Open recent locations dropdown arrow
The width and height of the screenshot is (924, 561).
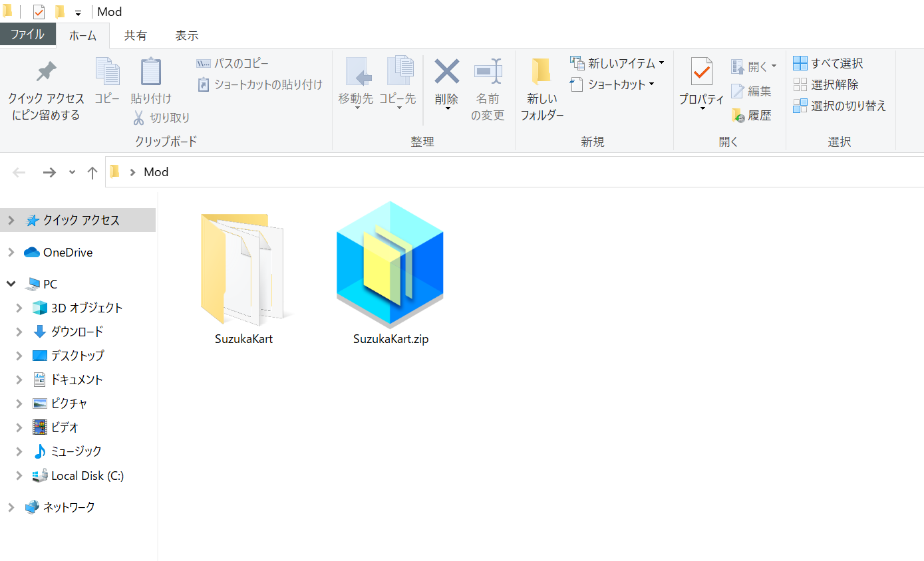[x=72, y=173]
